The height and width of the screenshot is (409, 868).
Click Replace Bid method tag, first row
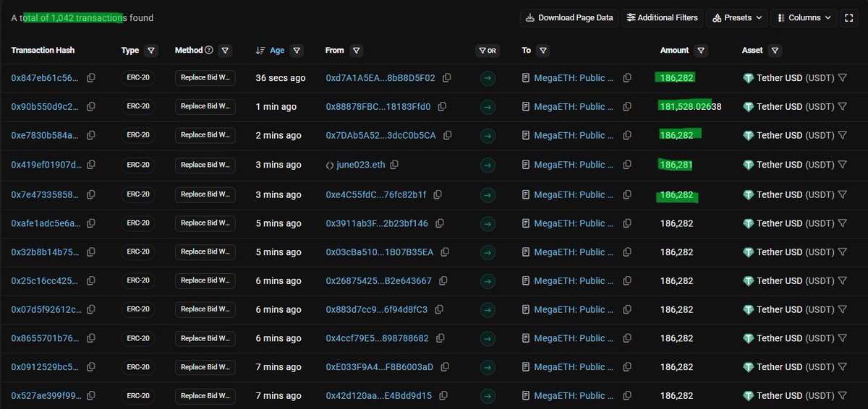coord(205,78)
